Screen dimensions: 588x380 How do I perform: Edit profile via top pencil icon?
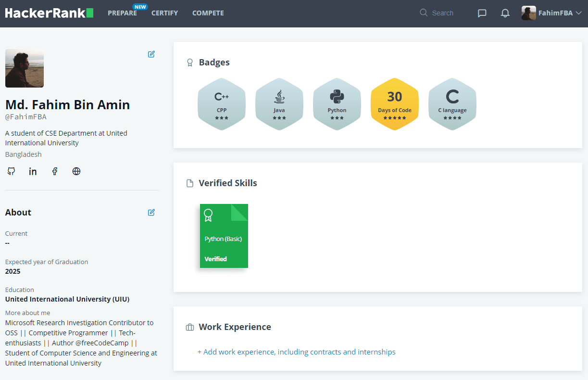click(x=151, y=54)
